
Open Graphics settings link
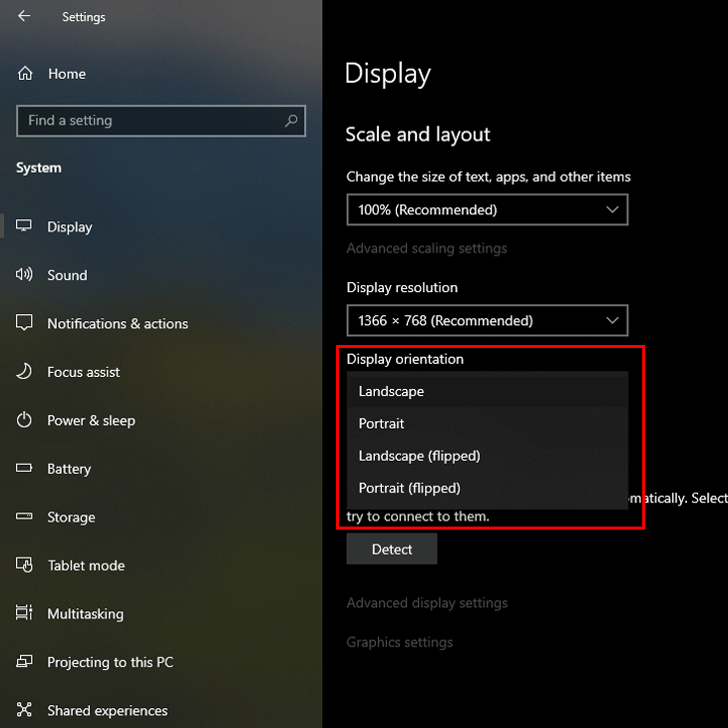pyautogui.click(x=399, y=642)
